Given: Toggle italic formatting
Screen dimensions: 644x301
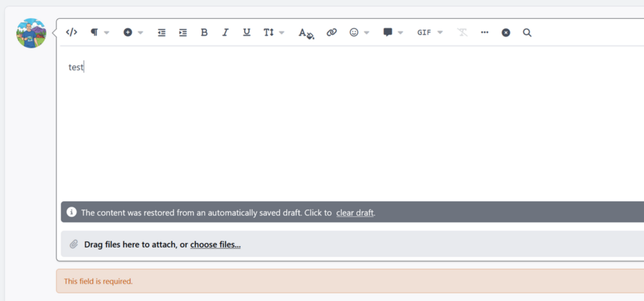Looking at the screenshot, I should (225, 32).
